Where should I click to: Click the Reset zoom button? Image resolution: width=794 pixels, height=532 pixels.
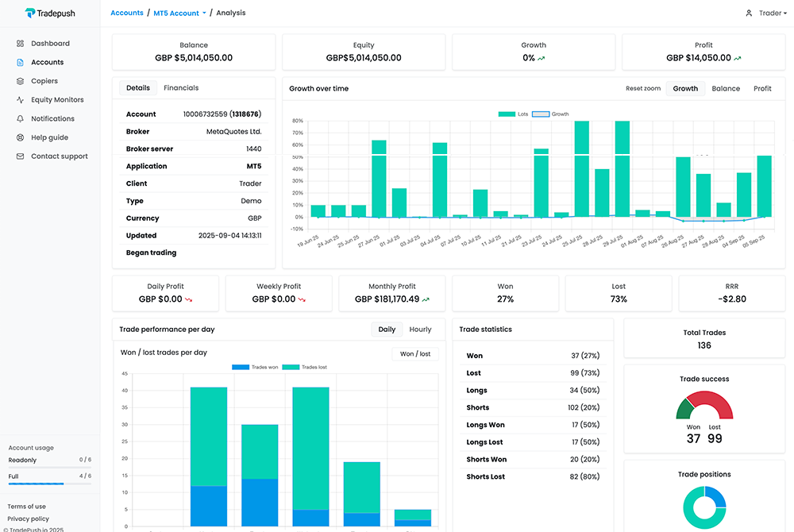(642, 89)
